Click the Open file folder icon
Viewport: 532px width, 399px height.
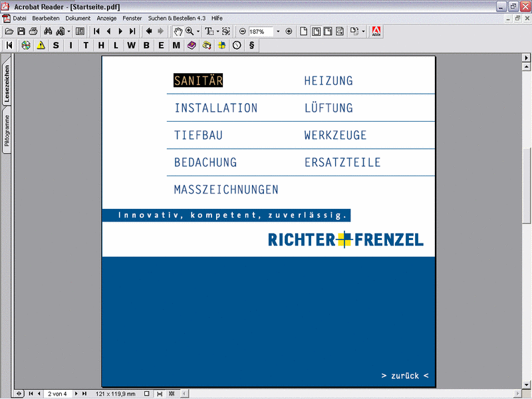coord(9,31)
